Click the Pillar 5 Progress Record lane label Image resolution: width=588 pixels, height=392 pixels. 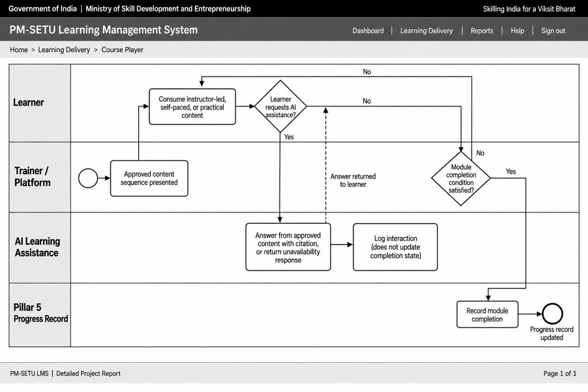[x=40, y=313]
